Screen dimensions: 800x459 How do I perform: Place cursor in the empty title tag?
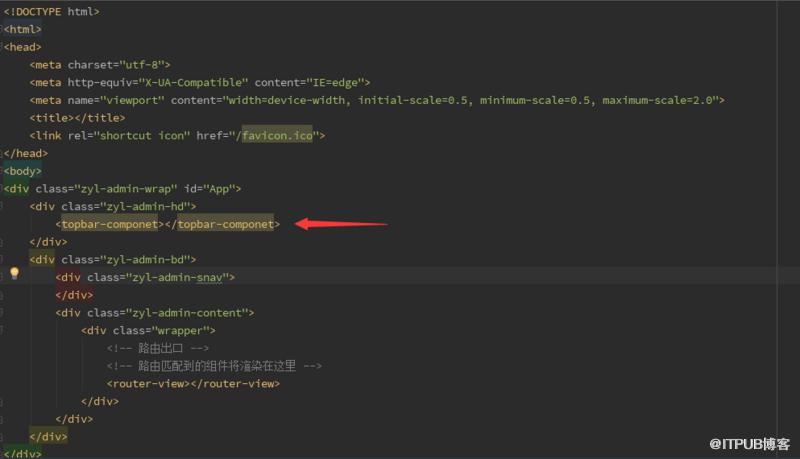coord(77,118)
